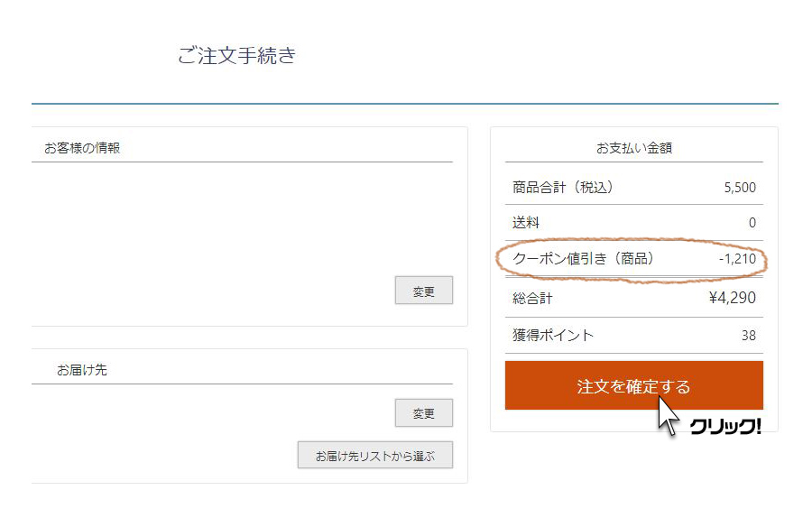Click the クーポン値引き（商品） label
The image size is (812, 527).
(583, 259)
